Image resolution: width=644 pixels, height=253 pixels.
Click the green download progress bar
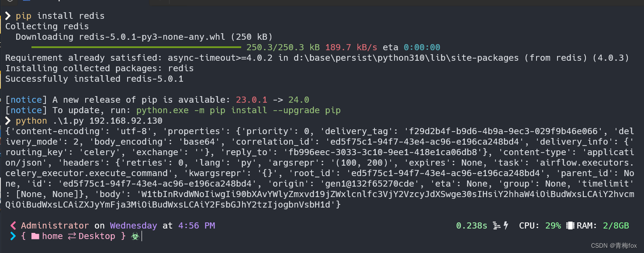[x=136, y=47]
